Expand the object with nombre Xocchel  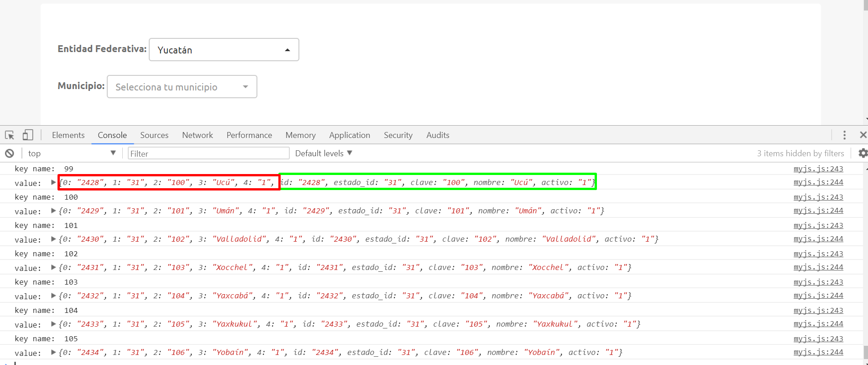click(53, 267)
